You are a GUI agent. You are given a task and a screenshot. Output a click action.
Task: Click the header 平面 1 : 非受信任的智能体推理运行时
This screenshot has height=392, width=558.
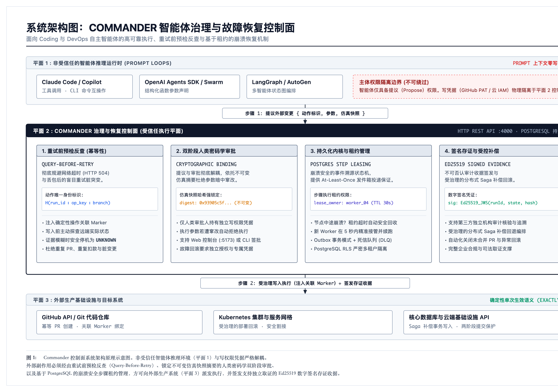point(102,63)
